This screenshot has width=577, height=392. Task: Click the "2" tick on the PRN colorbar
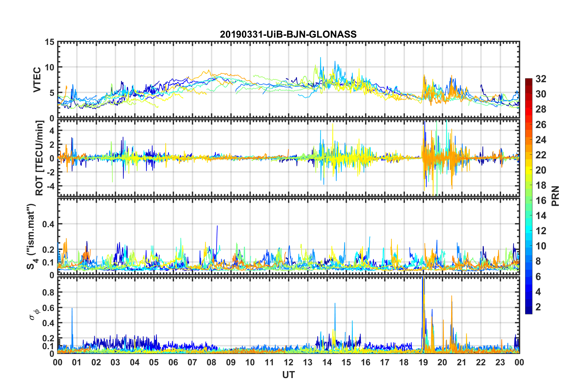click(x=538, y=307)
